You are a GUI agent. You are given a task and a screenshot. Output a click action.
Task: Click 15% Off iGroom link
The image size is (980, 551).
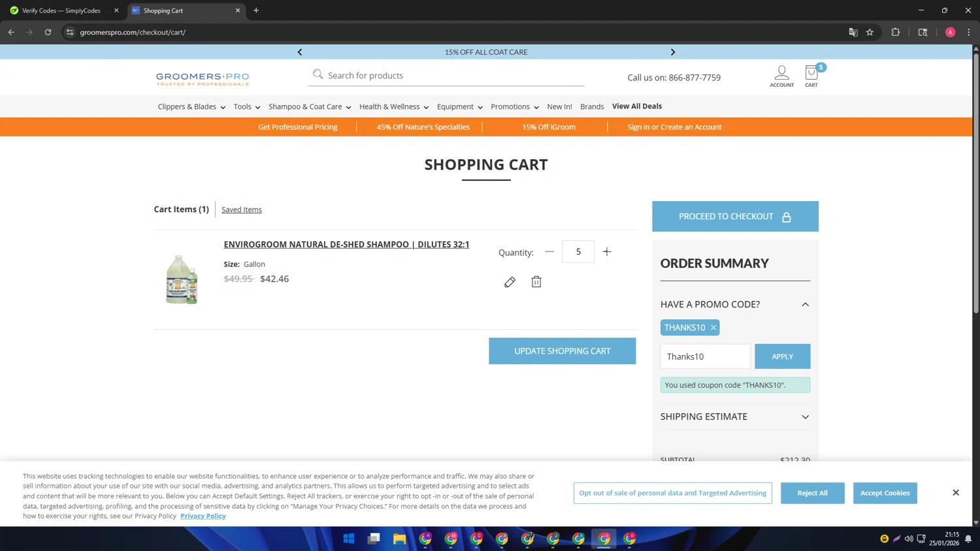click(x=549, y=127)
